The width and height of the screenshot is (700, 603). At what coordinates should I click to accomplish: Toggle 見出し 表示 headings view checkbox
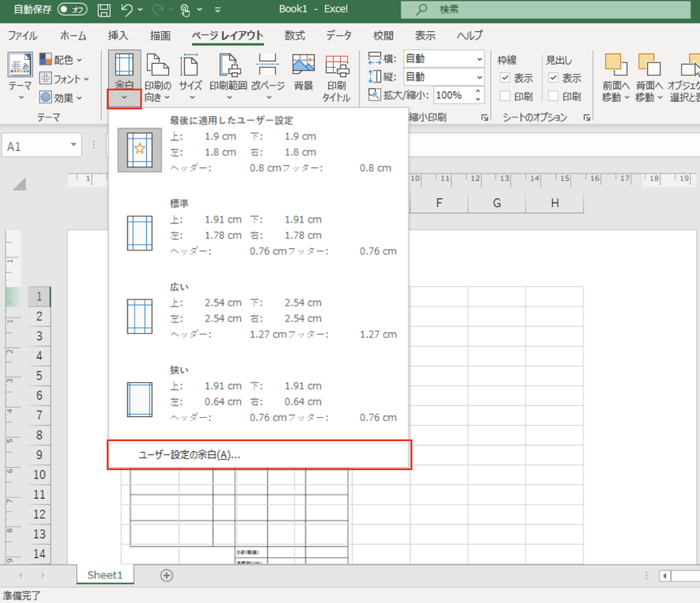[x=553, y=78]
